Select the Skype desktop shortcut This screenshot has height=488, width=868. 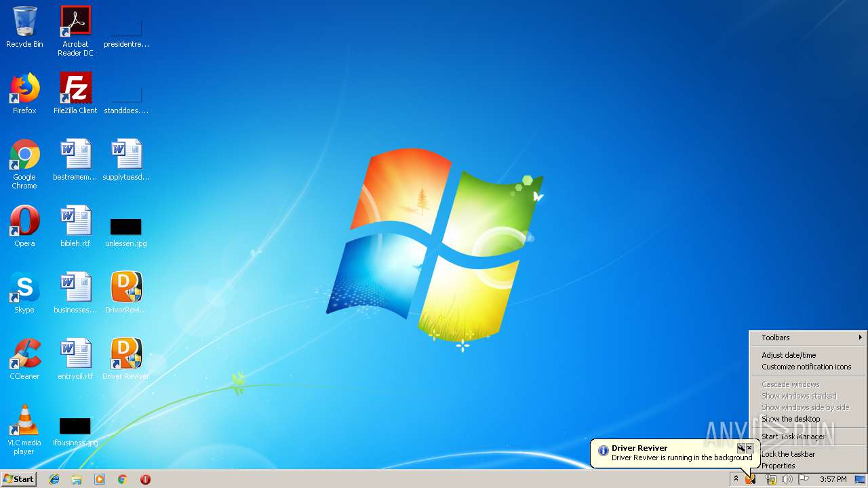pos(24,293)
